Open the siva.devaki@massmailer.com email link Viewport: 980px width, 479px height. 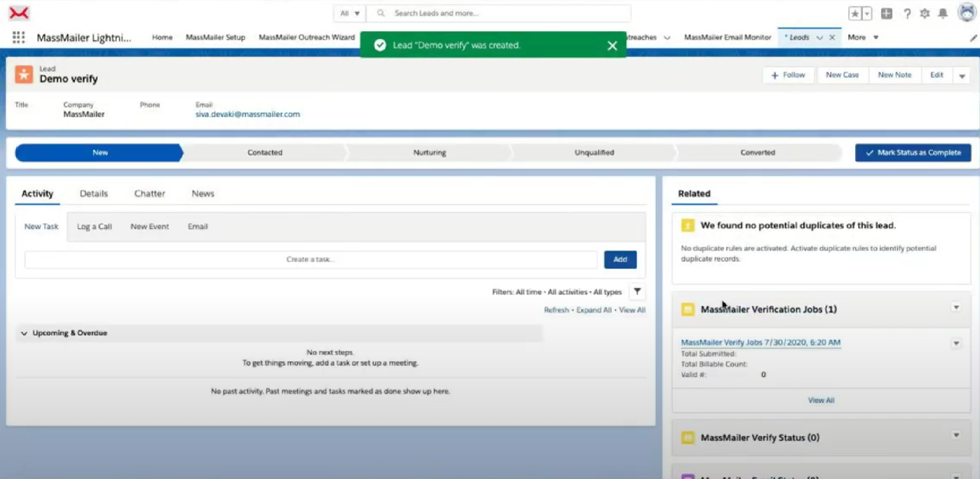(248, 114)
